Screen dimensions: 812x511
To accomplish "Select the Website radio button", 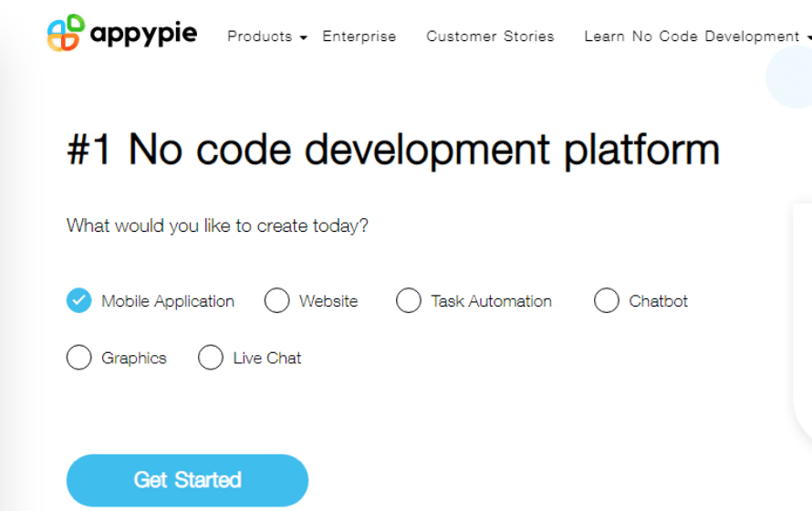I will (x=277, y=300).
